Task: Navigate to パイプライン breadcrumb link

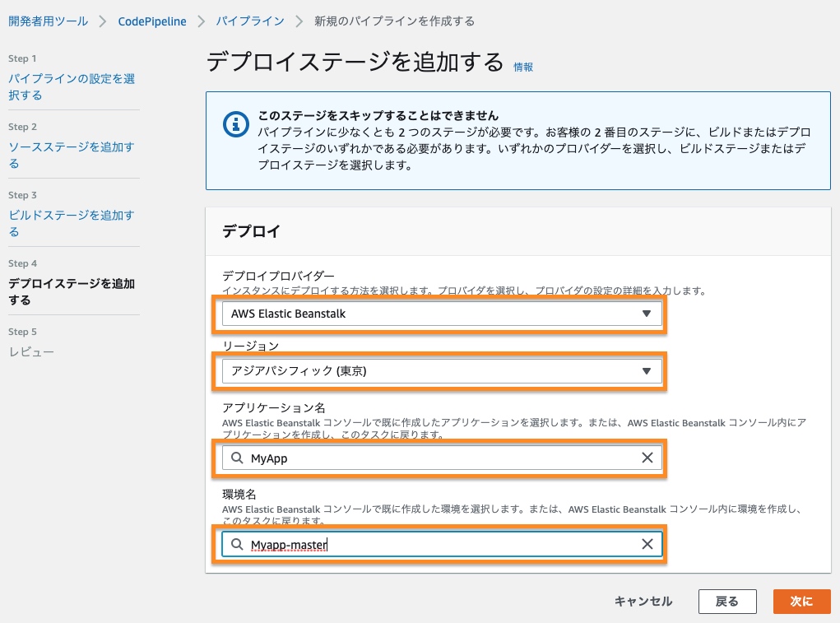Action: [x=250, y=21]
